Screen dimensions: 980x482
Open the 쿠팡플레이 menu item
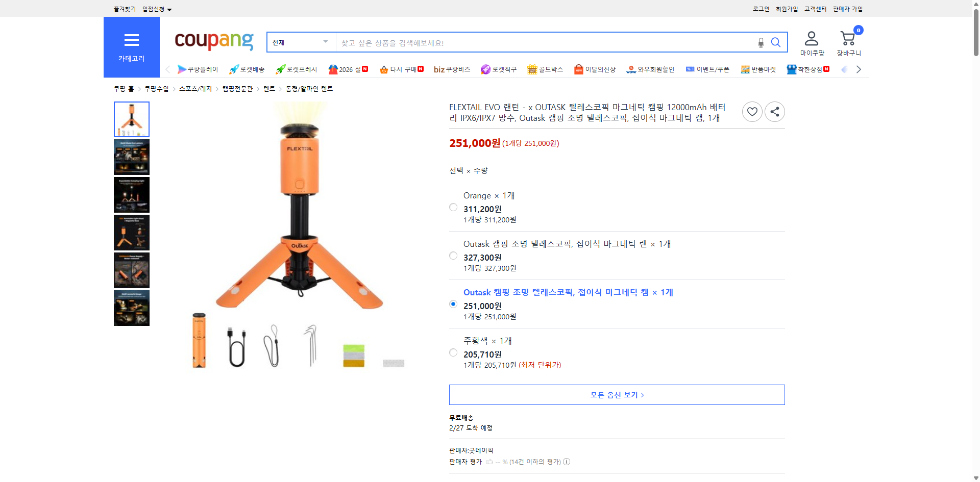click(198, 69)
